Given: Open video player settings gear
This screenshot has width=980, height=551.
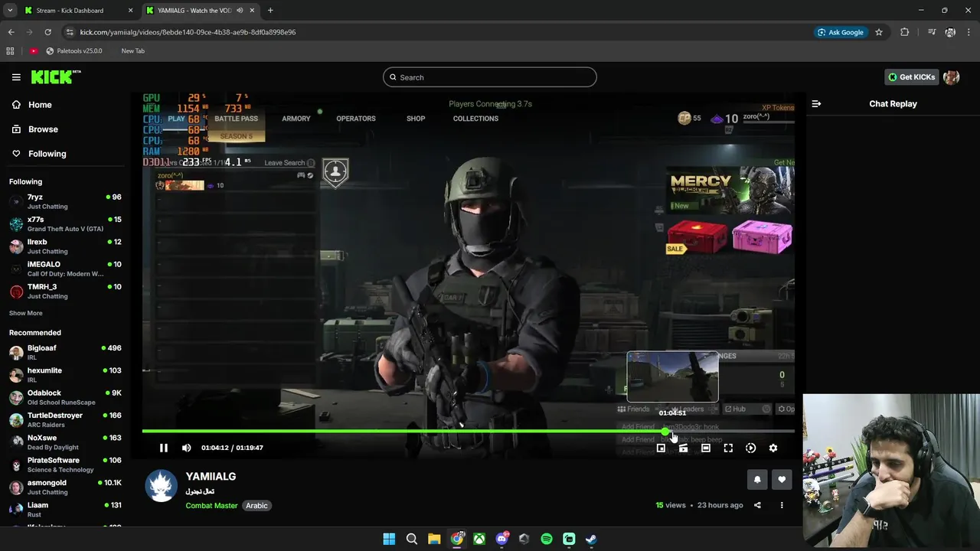Looking at the screenshot, I should click(773, 448).
